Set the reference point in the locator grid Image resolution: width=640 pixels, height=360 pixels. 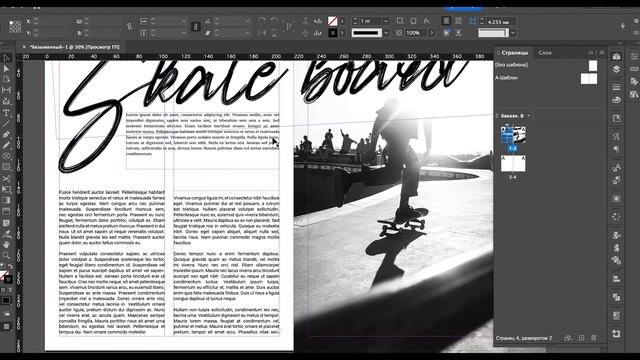(15, 27)
